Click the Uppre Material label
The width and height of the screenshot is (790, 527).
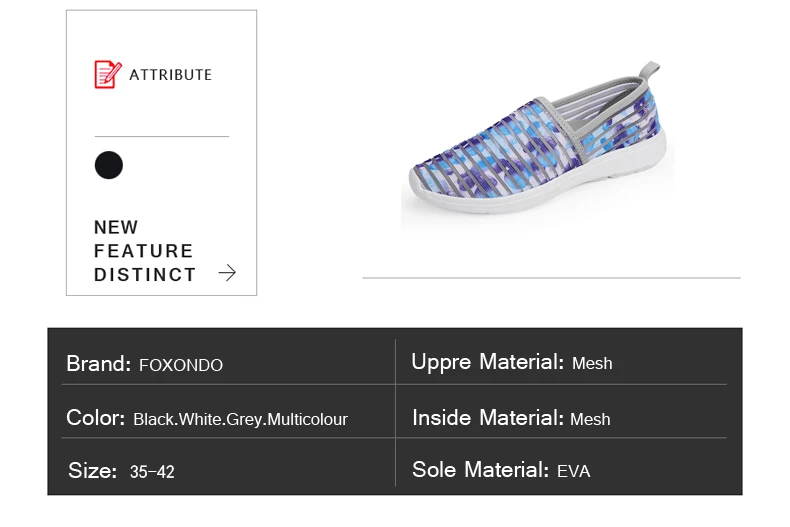[488, 362]
